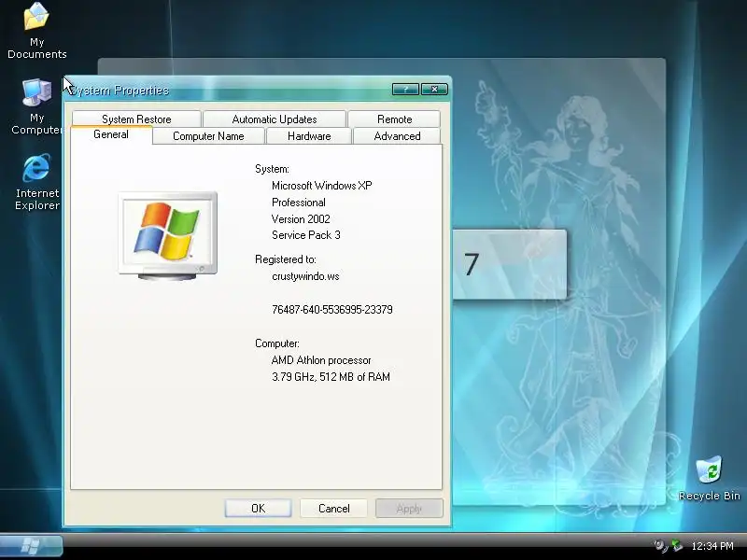Switch to the System Restore tab
This screenshot has height=560, width=747.
pos(136,119)
